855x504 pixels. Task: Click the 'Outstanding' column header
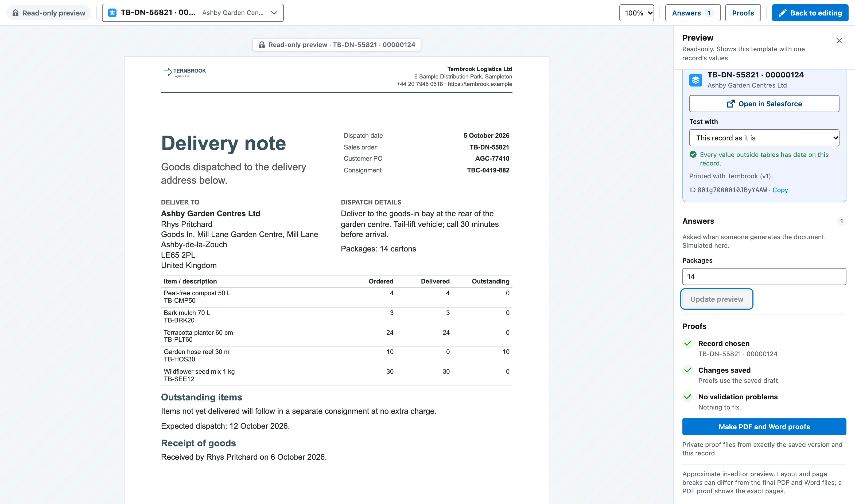tap(490, 281)
